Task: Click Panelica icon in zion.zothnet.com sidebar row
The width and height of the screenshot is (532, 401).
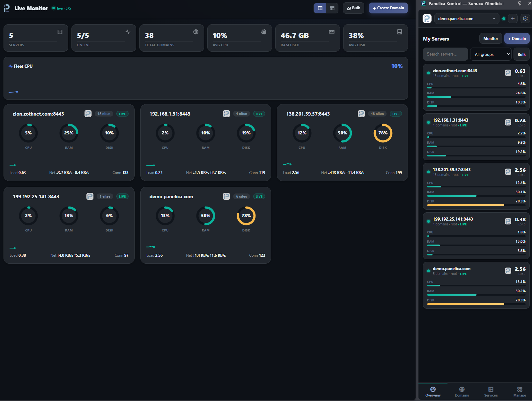Action: click(508, 73)
